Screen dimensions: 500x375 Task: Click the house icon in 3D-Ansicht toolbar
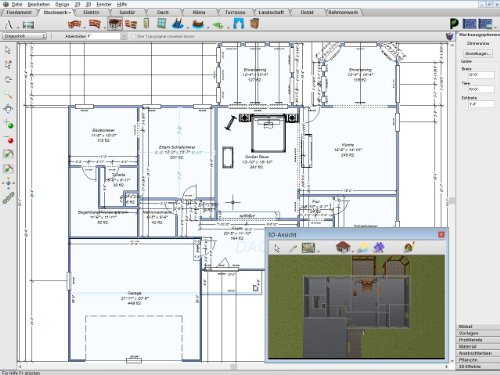point(343,247)
